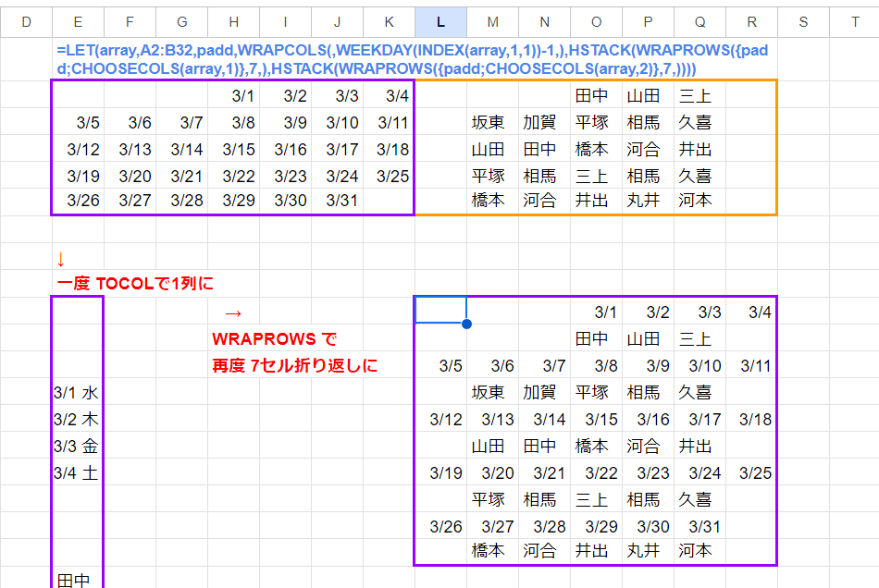879x588 pixels.
Task: Select the 3/31 cell in column Q
Action: point(700,527)
